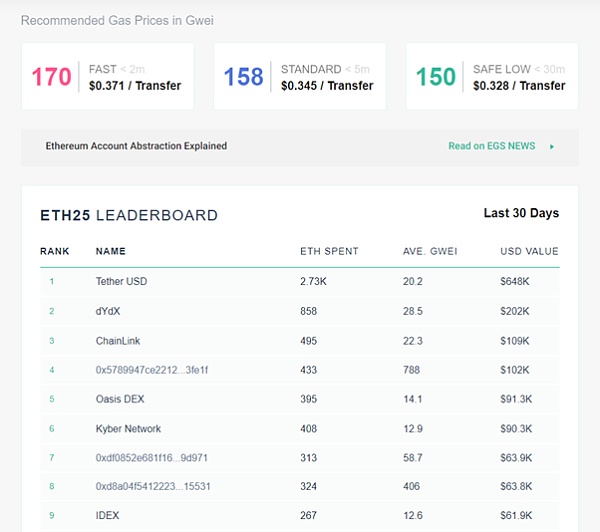Click Recommended Gas Prices in Gwei heading
Viewport: 600px width, 532px height.
[117, 20]
